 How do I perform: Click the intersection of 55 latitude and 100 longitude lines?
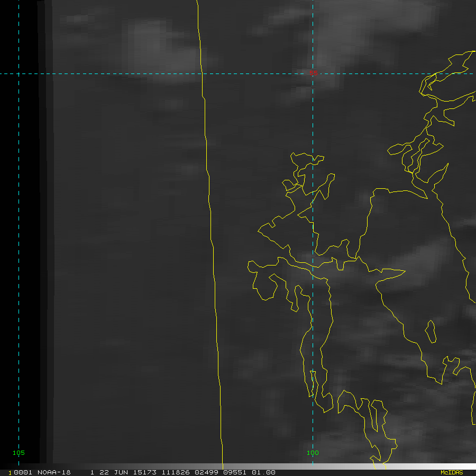click(x=313, y=74)
